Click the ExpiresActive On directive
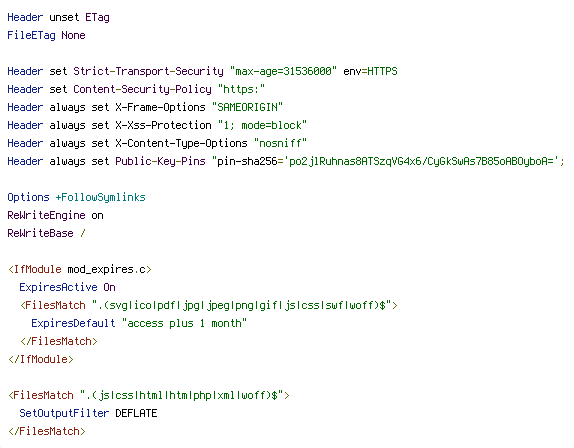The width and height of the screenshot is (574, 448). 67,287
